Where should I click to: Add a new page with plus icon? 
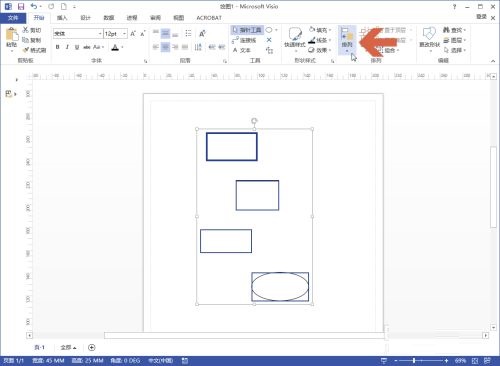tap(91, 347)
